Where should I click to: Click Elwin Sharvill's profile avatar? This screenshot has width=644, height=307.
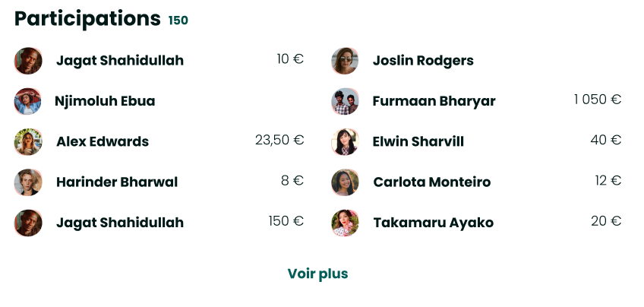(x=345, y=141)
